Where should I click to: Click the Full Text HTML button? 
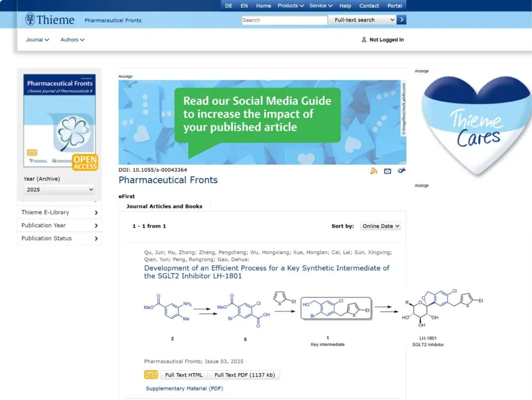(x=184, y=375)
